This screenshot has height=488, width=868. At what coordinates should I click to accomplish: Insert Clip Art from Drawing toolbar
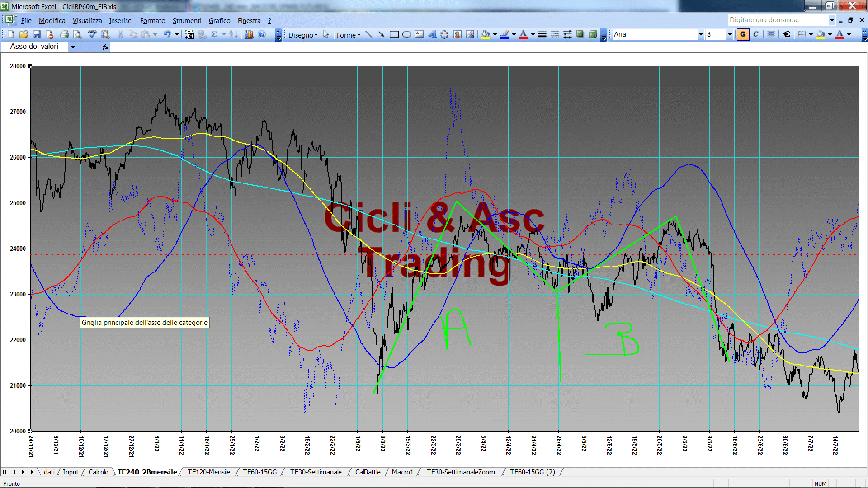pyautogui.click(x=457, y=34)
